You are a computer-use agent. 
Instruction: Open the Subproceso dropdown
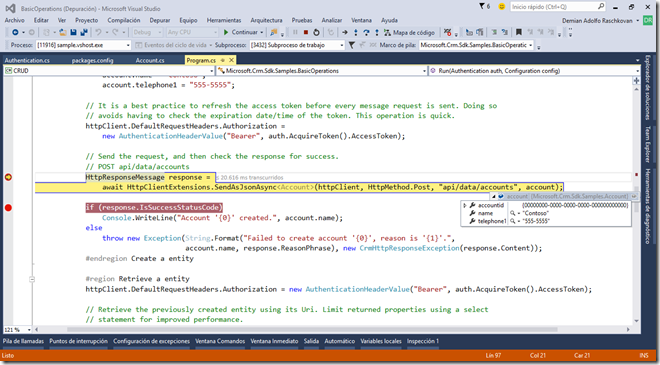342,45
